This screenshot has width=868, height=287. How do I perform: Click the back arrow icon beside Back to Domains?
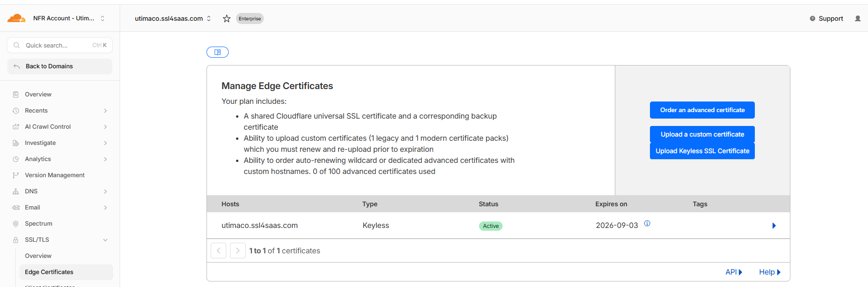tap(17, 66)
